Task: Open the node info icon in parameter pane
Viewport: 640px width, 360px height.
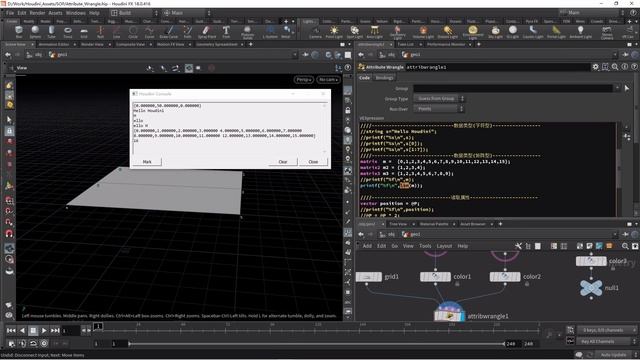Action: [x=625, y=67]
